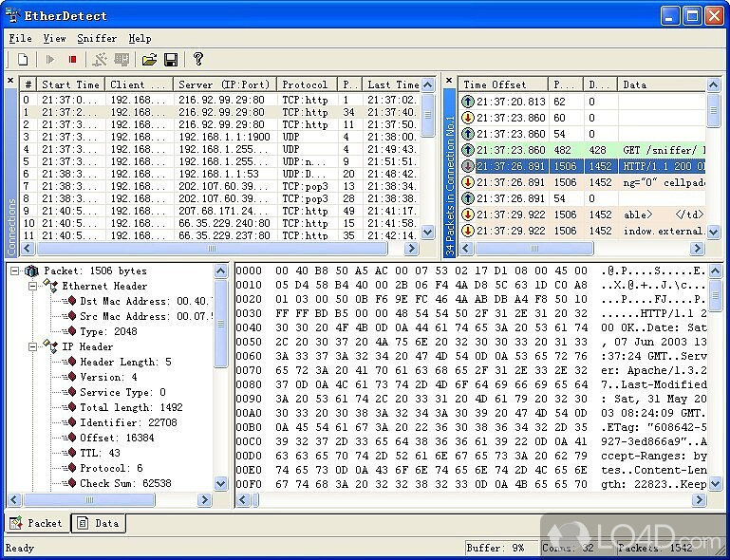This screenshot has width=730, height=560.
Task: Open the View menu
Action: pyautogui.click(x=54, y=39)
